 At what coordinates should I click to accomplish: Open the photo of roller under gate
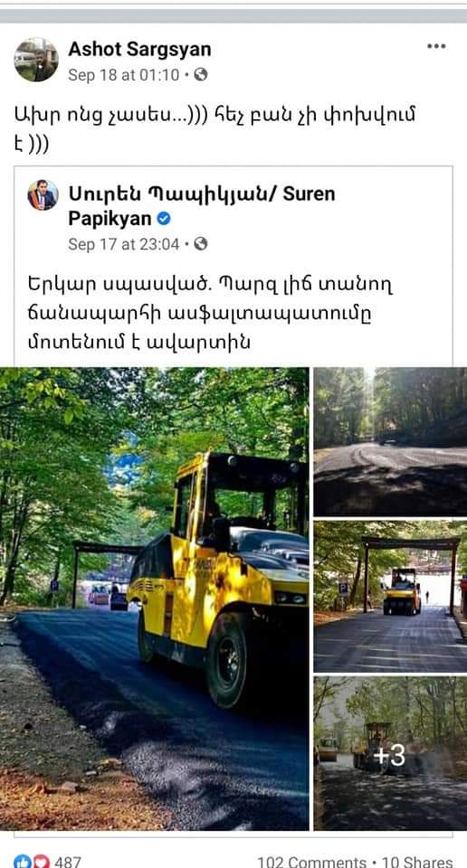391,596
